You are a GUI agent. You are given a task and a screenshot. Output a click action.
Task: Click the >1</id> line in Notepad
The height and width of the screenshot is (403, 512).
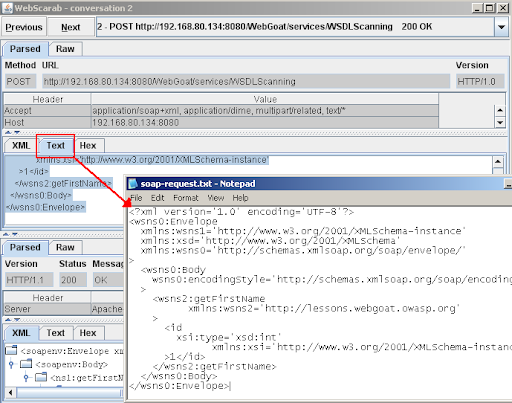(x=185, y=357)
